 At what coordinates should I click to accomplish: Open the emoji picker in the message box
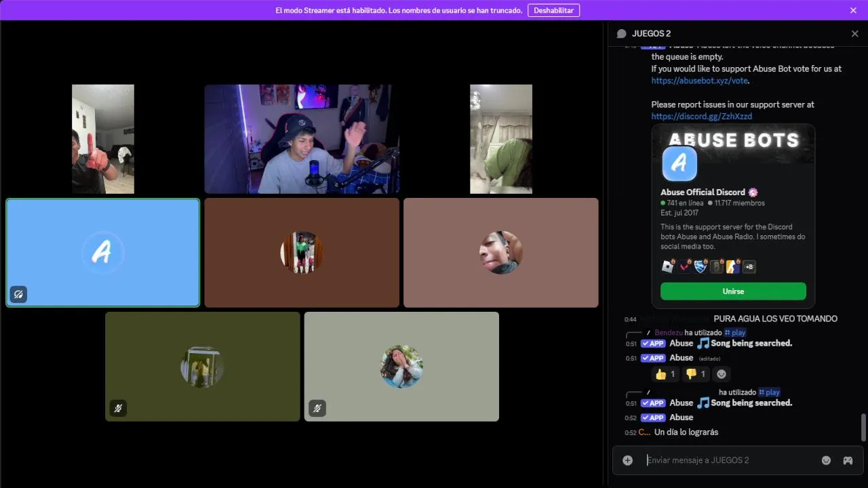[x=826, y=460]
